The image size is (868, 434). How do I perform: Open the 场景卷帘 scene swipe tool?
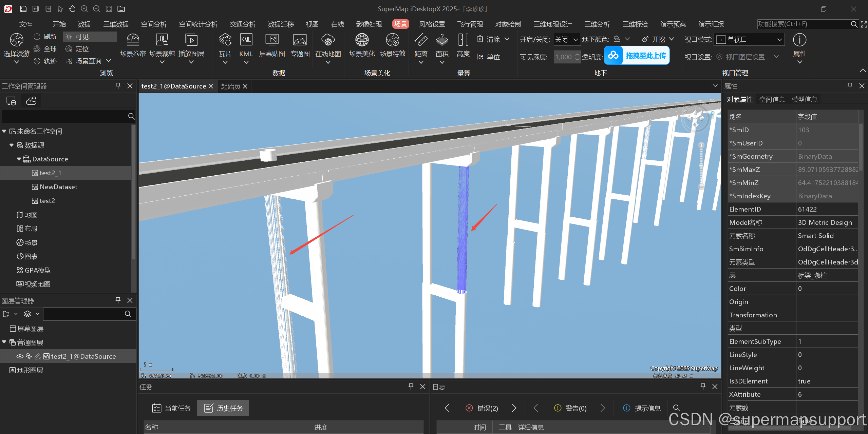point(133,45)
